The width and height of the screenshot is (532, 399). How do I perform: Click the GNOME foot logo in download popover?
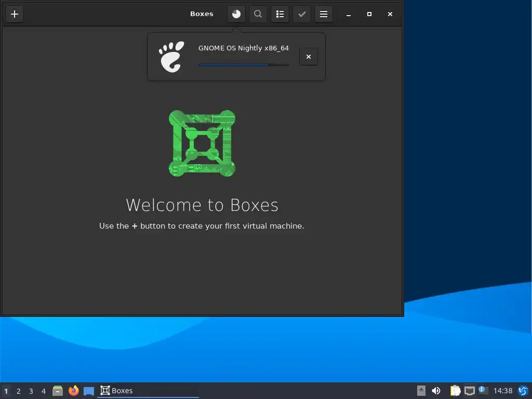(171, 57)
